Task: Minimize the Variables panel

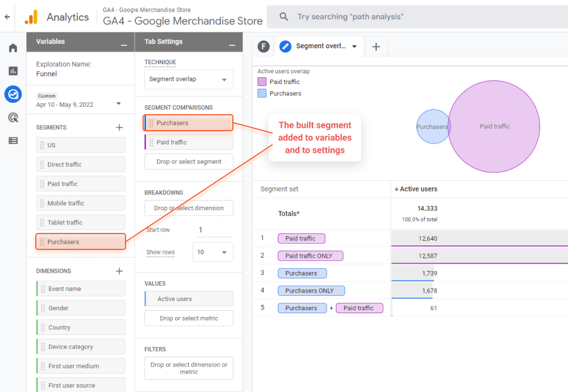Action: coord(124,45)
